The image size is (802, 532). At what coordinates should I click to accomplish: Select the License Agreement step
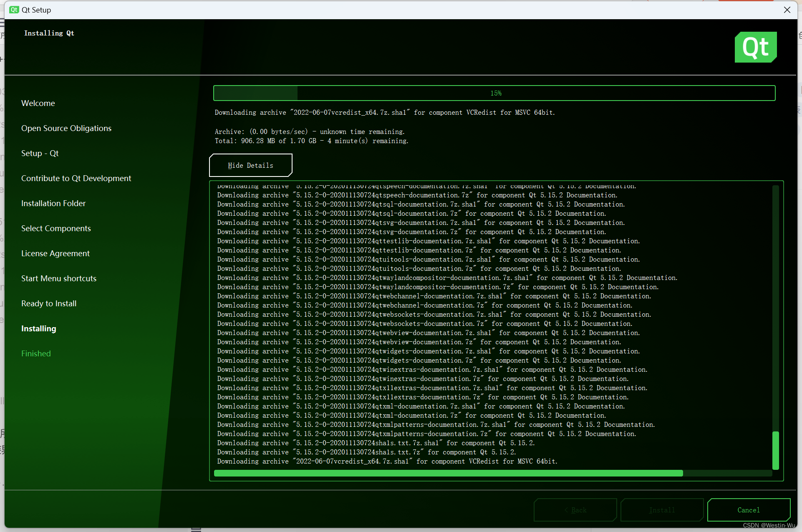(x=55, y=253)
